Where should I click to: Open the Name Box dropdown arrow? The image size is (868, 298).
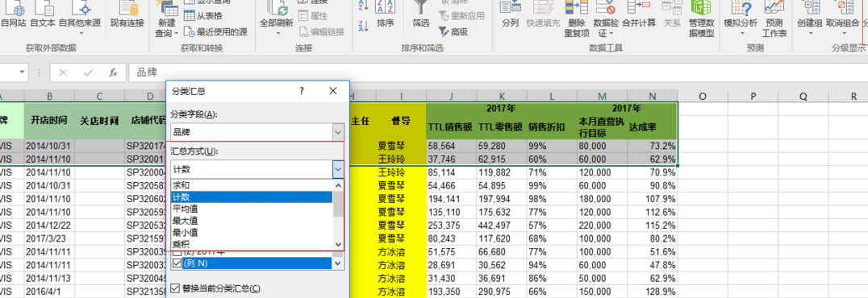23,72
